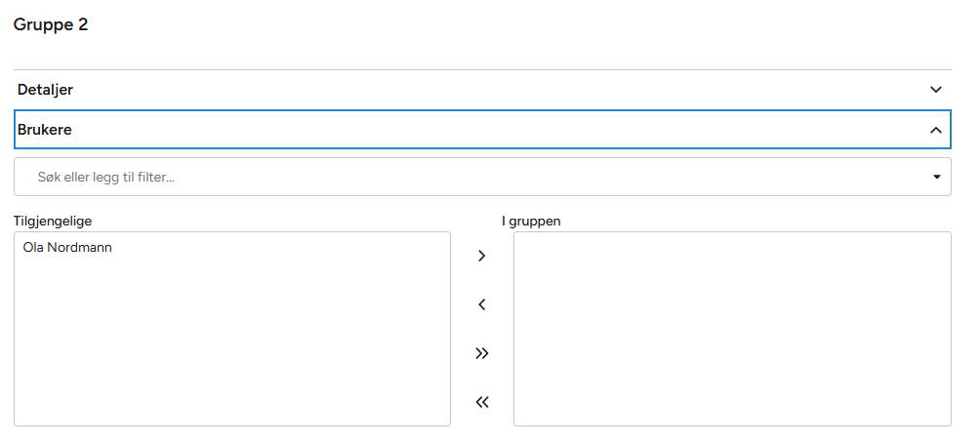Click middle of Detaljer header bar

pyautogui.click(x=482, y=90)
